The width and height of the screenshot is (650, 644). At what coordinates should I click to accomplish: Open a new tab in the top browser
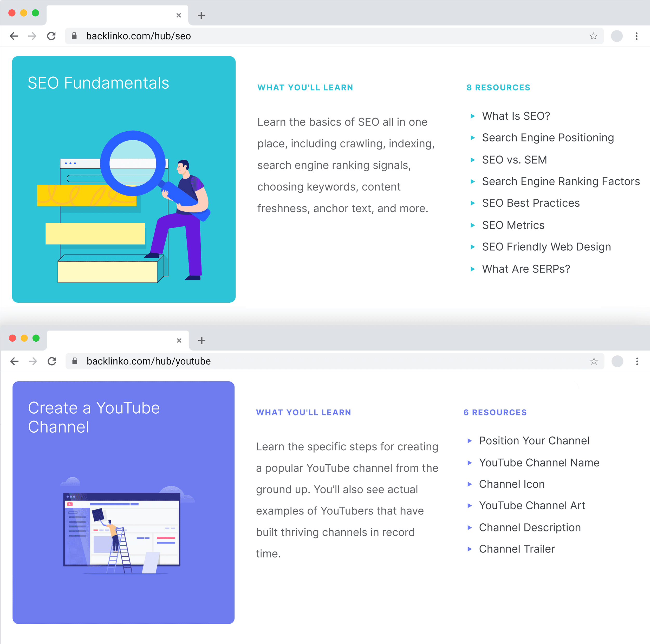[x=201, y=15]
